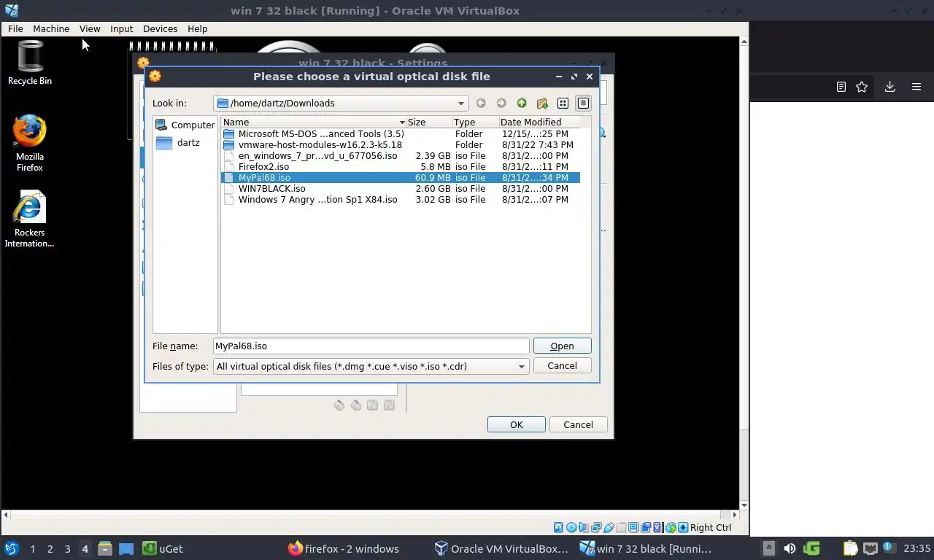
Task: Click Cancel in Settings window
Action: click(578, 425)
